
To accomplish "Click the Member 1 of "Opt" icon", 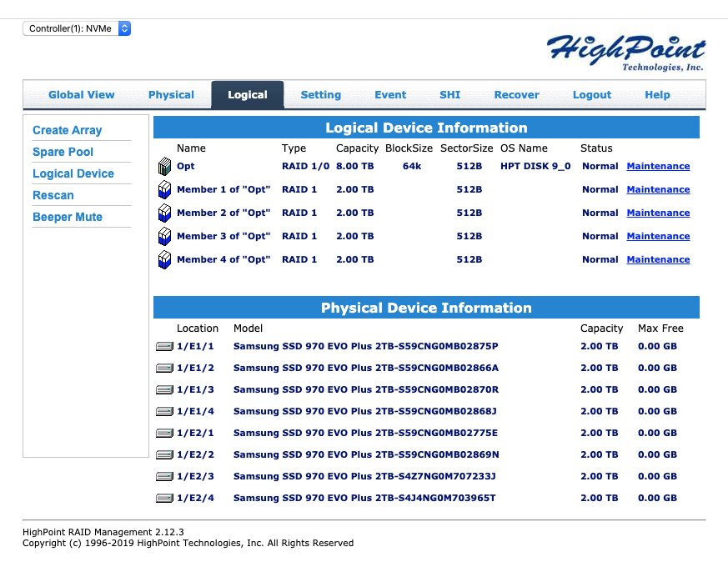I will [164, 189].
